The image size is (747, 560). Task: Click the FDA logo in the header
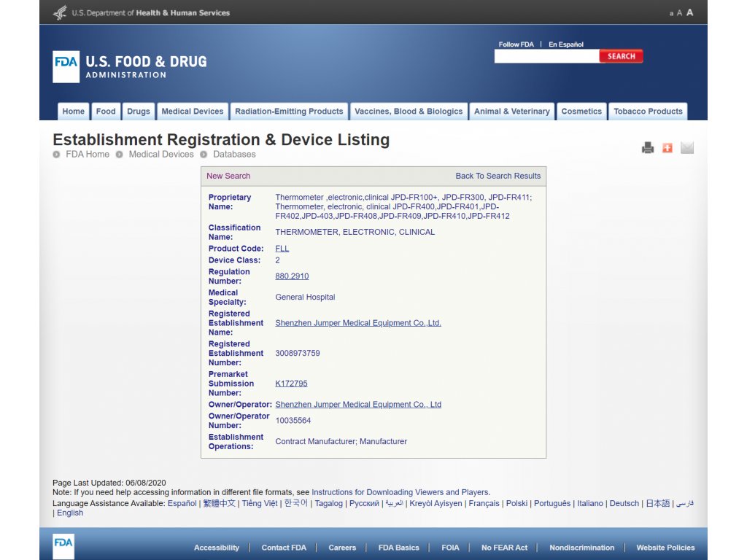[66, 66]
